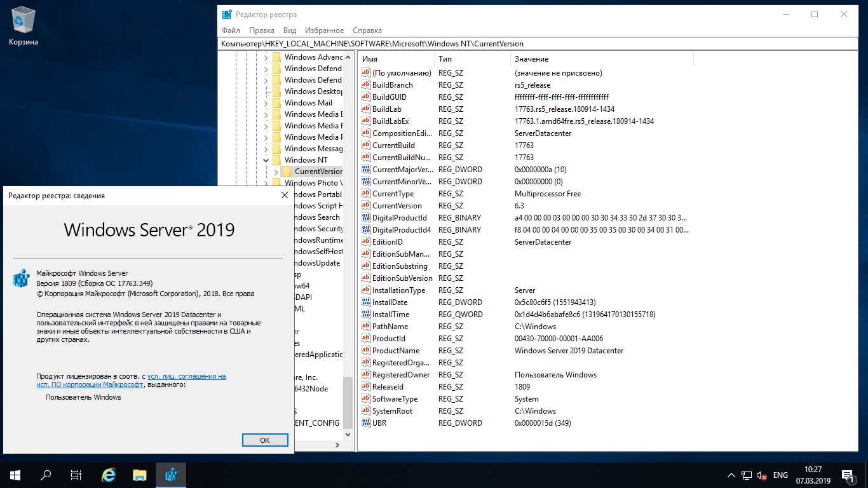
Task: Click the Registry Editor taskbar icon
Action: [171, 475]
